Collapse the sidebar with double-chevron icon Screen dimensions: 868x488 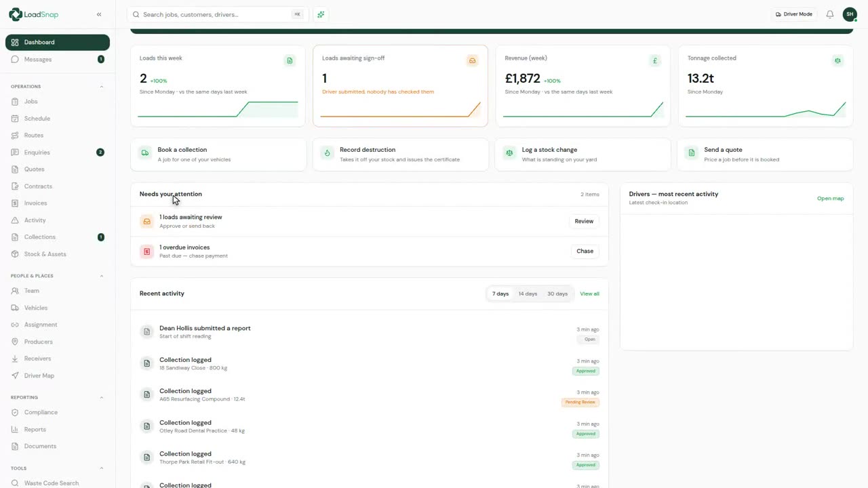pos(99,14)
